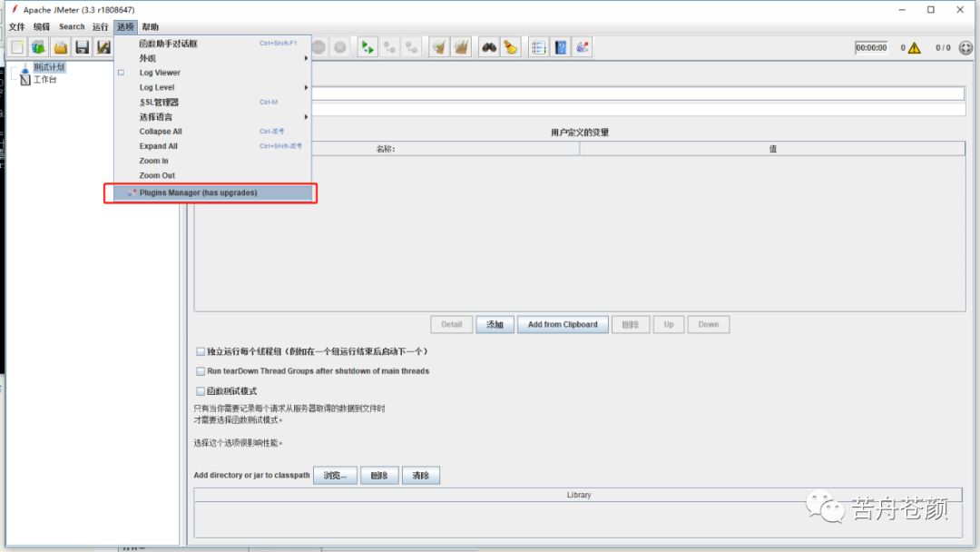Click the Plugins Manager toolbar icon
The height and width of the screenshot is (552, 980).
coord(583,47)
